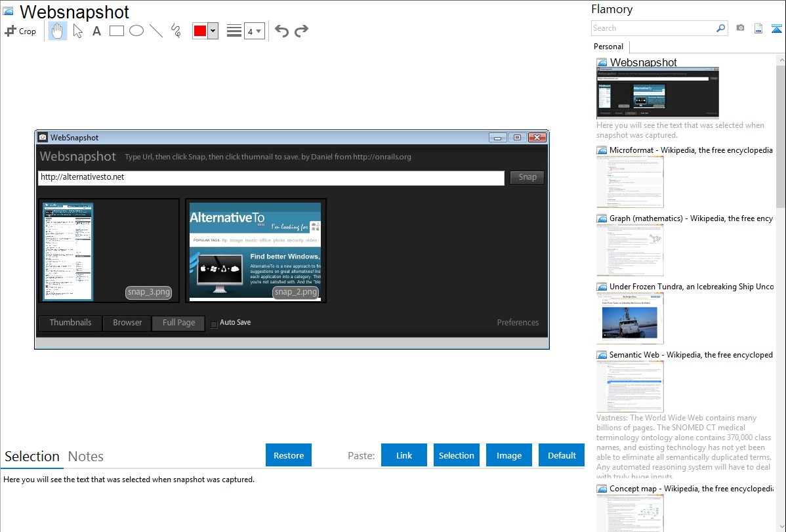Screen dimensions: 786x532
Task: Click the magnifier search icon
Action: pos(721,28)
